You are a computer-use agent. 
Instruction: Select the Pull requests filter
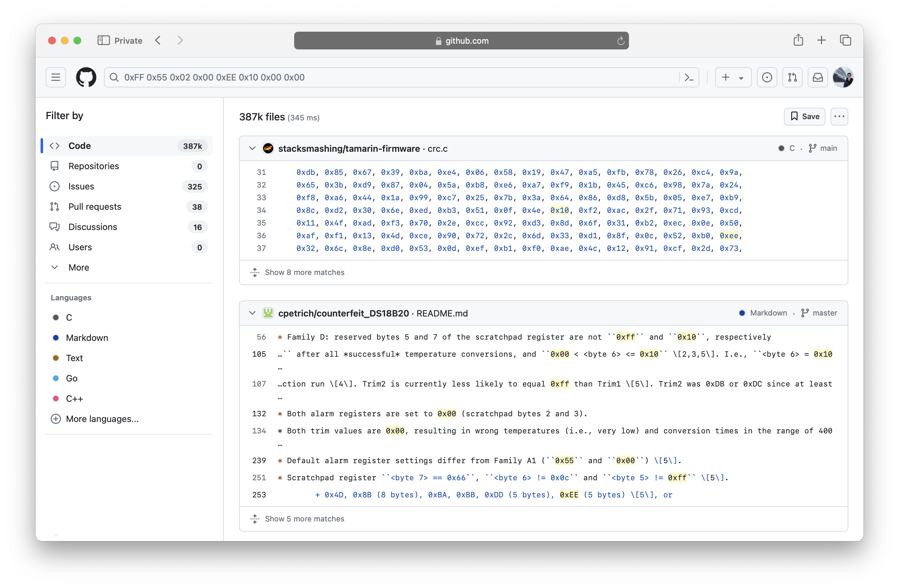(129, 207)
